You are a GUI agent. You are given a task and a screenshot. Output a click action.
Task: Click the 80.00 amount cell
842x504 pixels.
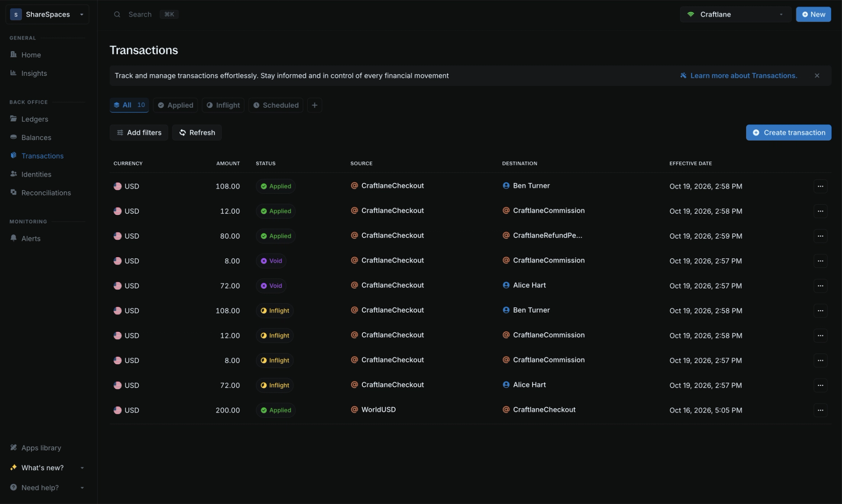230,236
